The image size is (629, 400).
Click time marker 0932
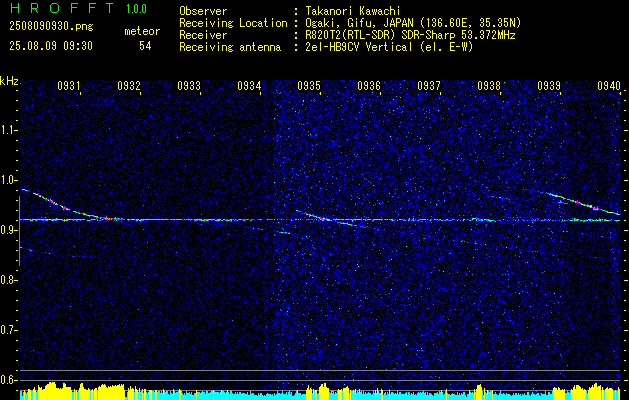coord(129,85)
